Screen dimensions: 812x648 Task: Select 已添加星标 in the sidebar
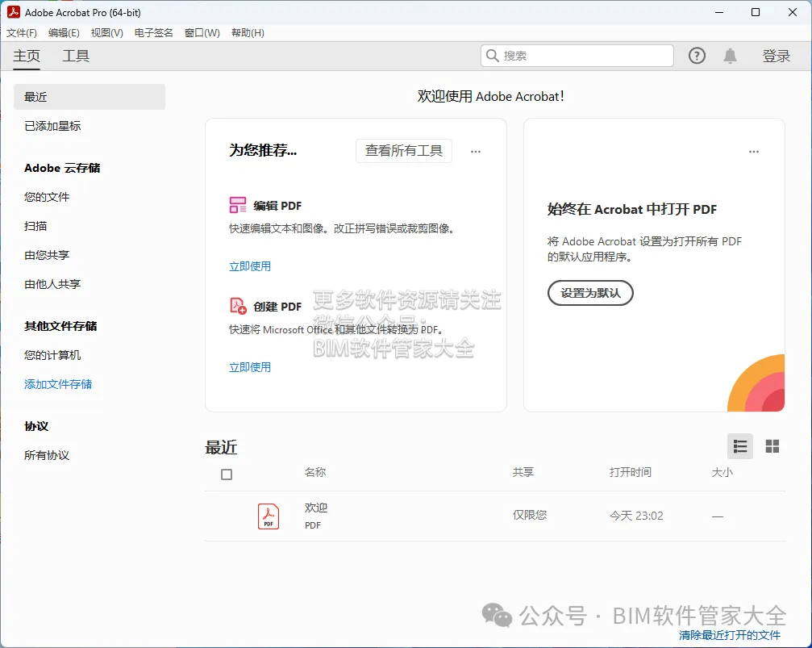pos(52,126)
